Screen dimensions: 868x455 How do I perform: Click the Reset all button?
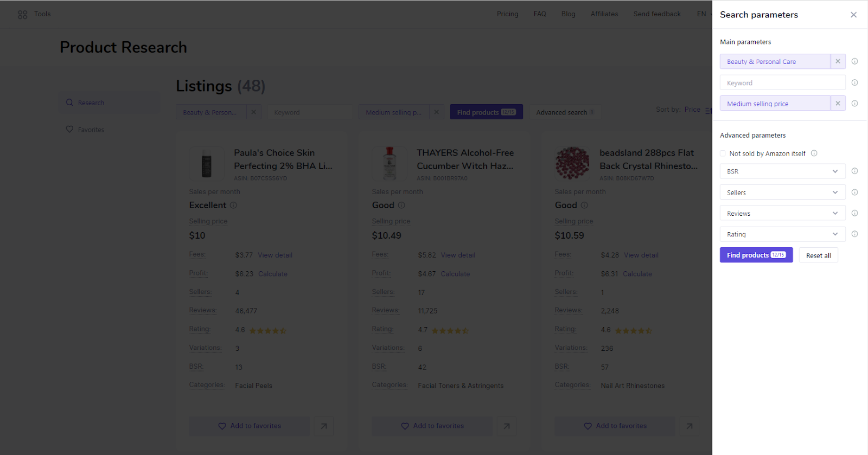pos(818,255)
